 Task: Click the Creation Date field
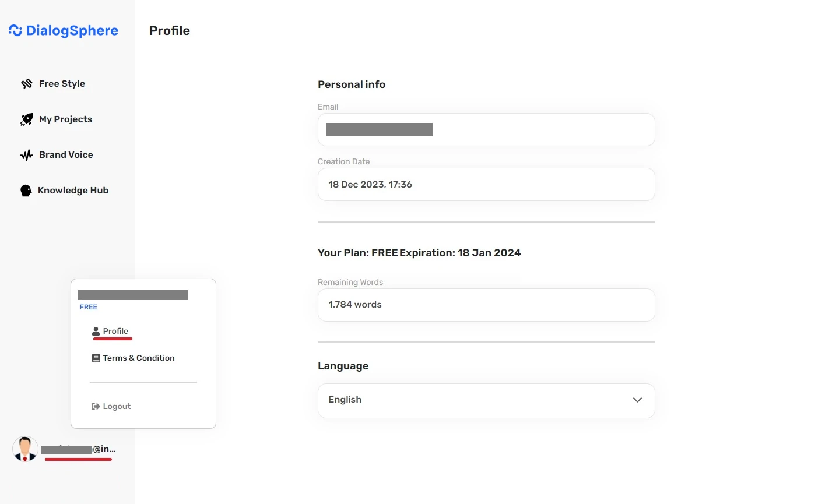point(486,185)
